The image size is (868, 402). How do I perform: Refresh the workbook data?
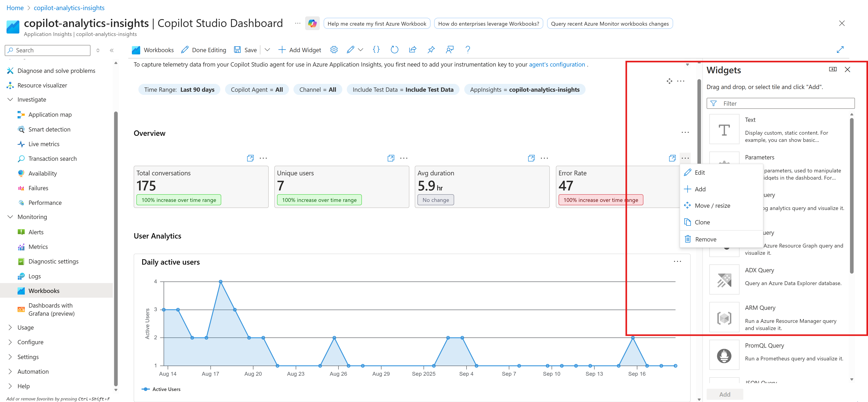(x=394, y=49)
